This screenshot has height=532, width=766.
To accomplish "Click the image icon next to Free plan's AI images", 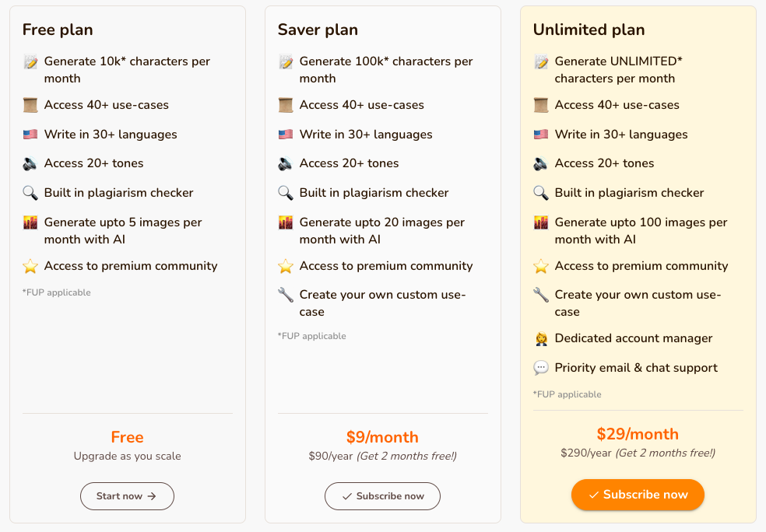I will coord(30,222).
